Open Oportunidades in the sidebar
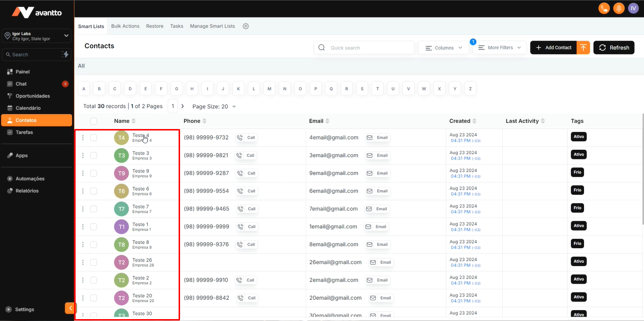 pyautogui.click(x=33, y=96)
